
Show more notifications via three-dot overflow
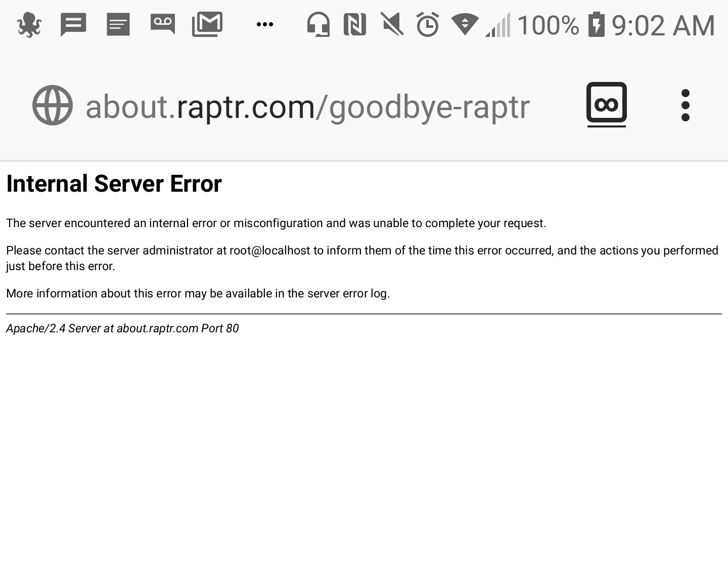pos(265,24)
